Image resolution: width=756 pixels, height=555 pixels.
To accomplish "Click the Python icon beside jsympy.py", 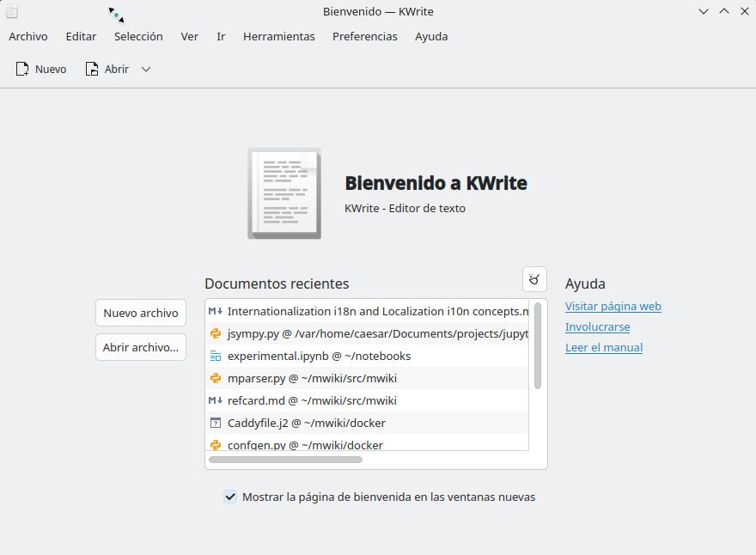I will tap(216, 333).
